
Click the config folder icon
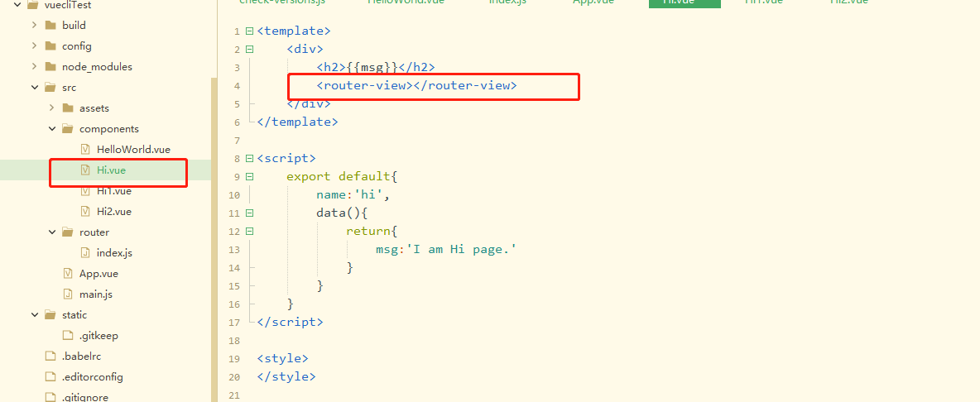[50, 46]
